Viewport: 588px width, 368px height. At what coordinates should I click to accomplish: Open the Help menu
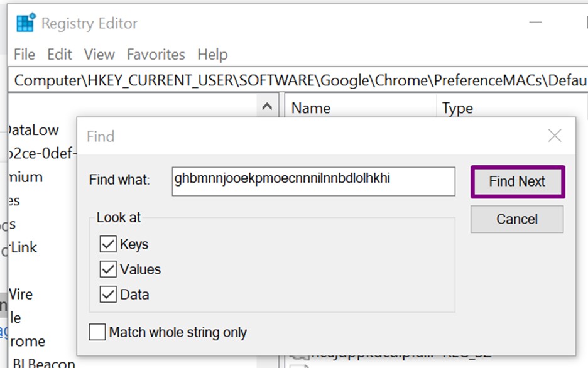click(212, 55)
